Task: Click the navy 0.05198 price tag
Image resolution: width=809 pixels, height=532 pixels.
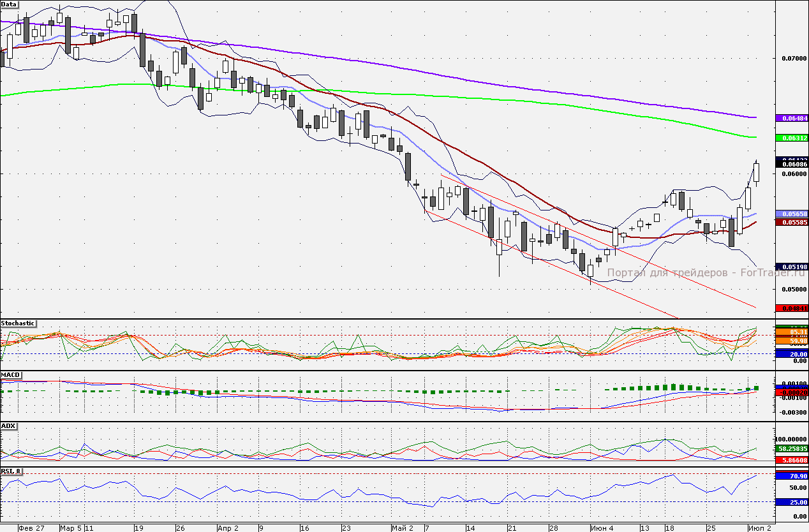Action: click(791, 267)
